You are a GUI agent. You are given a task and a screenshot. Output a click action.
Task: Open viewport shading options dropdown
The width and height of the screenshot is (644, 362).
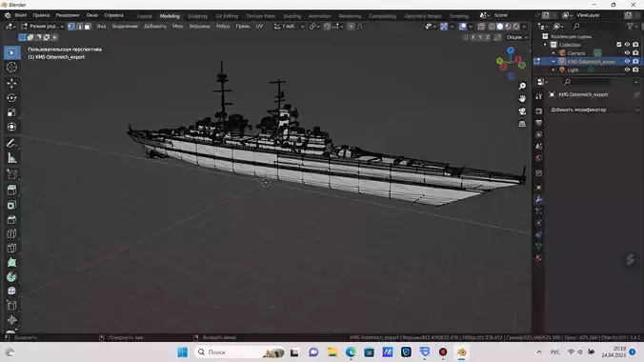(524, 27)
